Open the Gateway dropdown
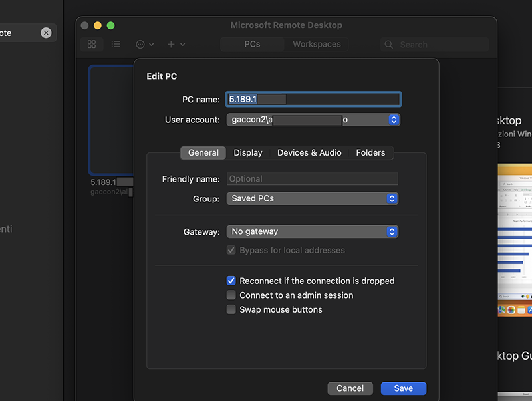The width and height of the screenshot is (532, 401). (x=312, y=231)
